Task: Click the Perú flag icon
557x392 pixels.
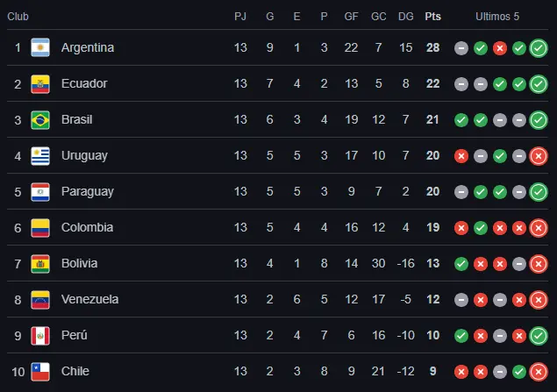Action: coord(40,336)
